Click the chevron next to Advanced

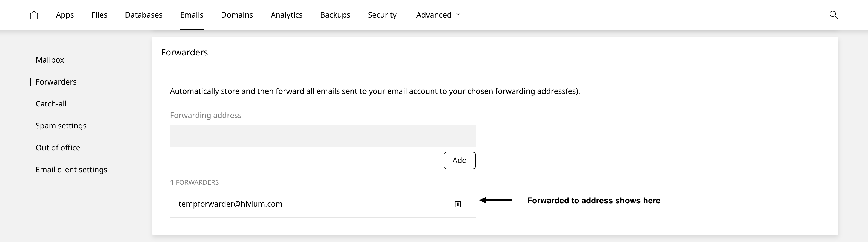458,14
